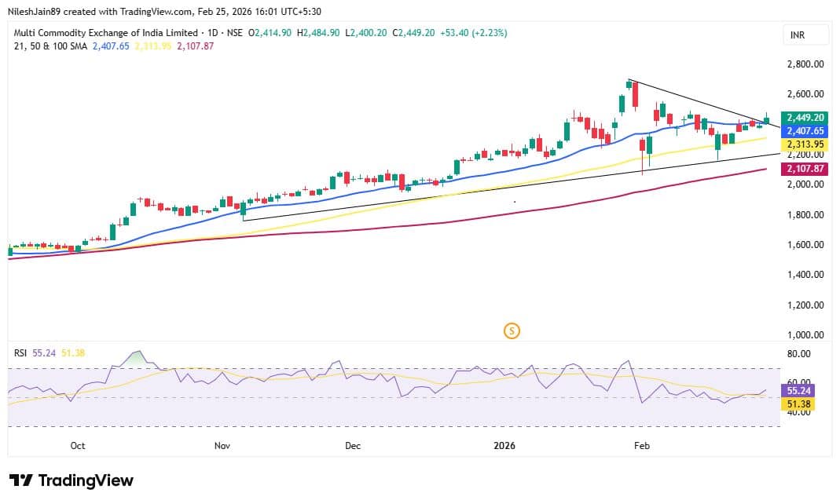
Task: Click the close price C2,449.20 in header
Action: [x=413, y=33]
